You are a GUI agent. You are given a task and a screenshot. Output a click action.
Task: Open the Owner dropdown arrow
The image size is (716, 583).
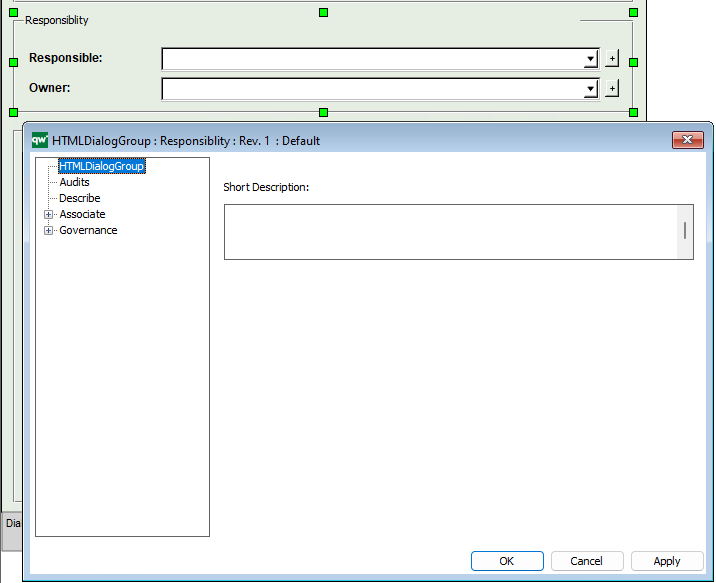[x=590, y=90]
